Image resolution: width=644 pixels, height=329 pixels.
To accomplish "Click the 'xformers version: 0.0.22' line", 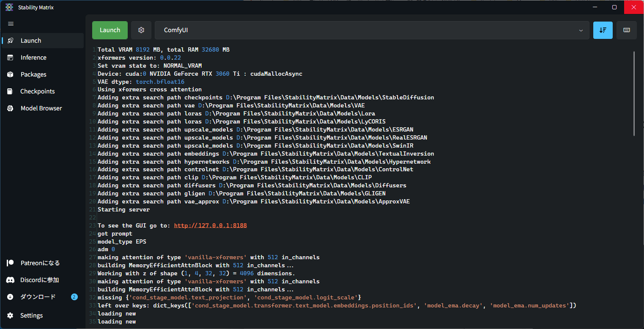I will pos(139,58).
